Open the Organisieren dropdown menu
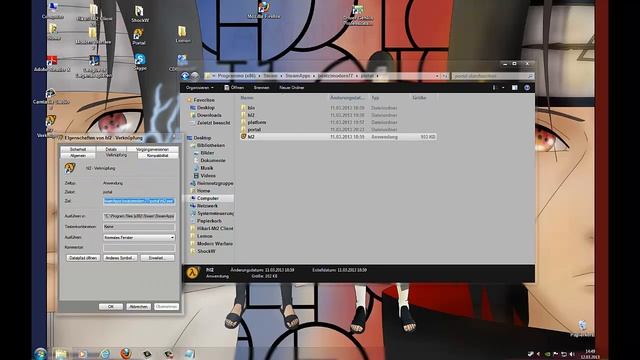Screen dimensions: 640x360 [x=200, y=87]
